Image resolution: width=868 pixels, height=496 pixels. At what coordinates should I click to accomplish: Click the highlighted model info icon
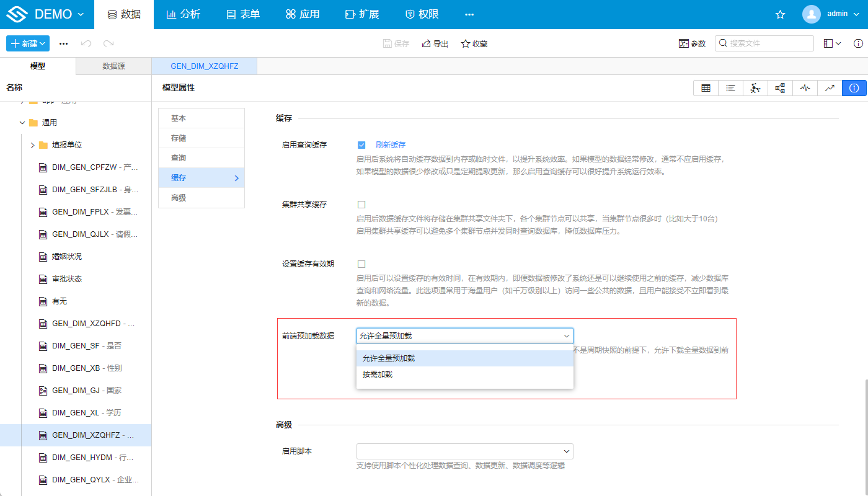click(854, 87)
